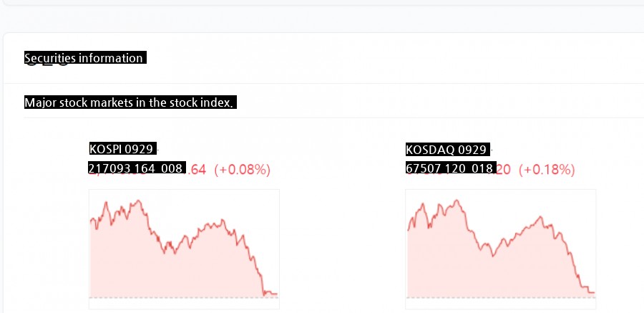This screenshot has width=644, height=313.
Task: Click the starting point of KOSDAQ chart line
Action: [x=407, y=229]
